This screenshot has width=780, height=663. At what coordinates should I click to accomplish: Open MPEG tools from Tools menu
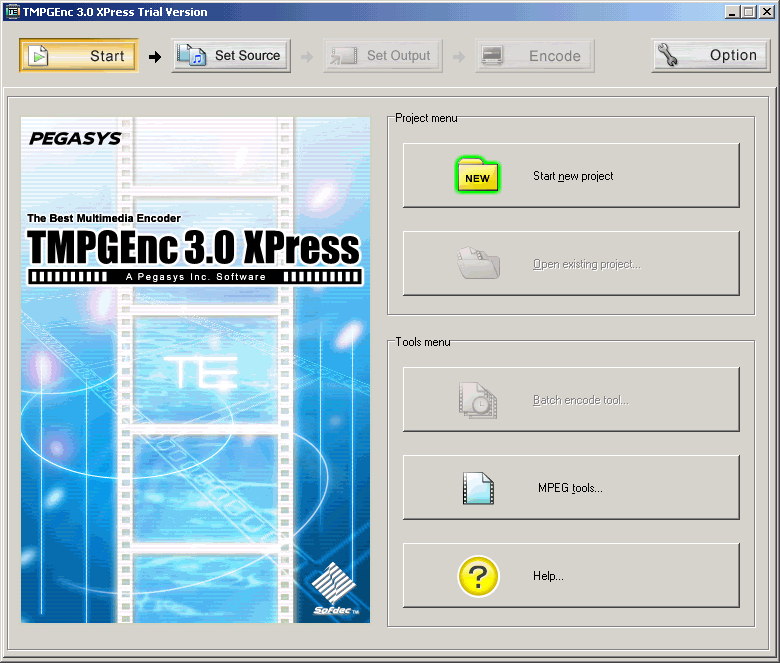570,488
